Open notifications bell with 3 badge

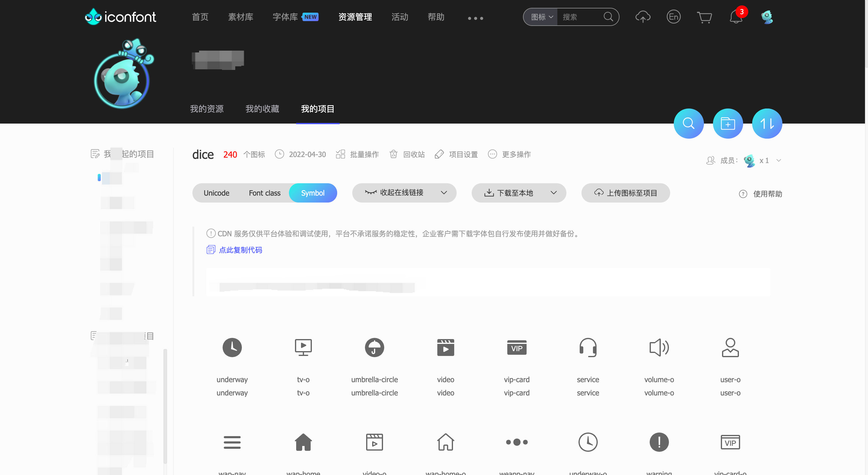click(x=736, y=17)
